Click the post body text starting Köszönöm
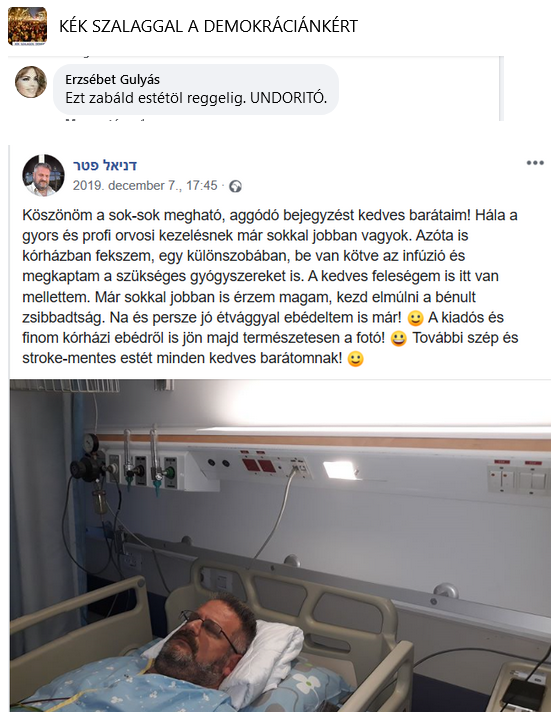 pos(271,287)
